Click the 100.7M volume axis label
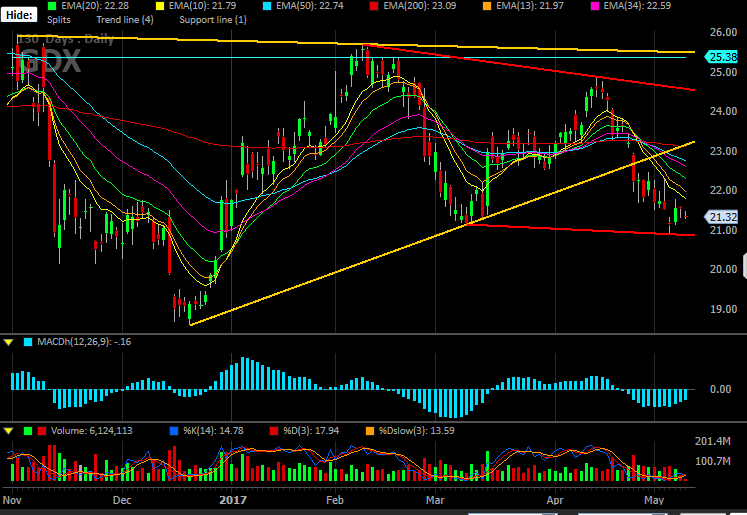The height and width of the screenshot is (515, 747). (x=713, y=461)
